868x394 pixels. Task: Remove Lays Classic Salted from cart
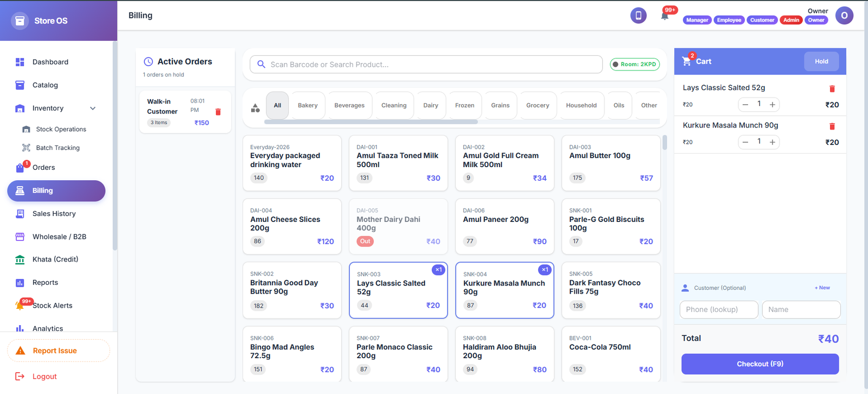point(832,89)
